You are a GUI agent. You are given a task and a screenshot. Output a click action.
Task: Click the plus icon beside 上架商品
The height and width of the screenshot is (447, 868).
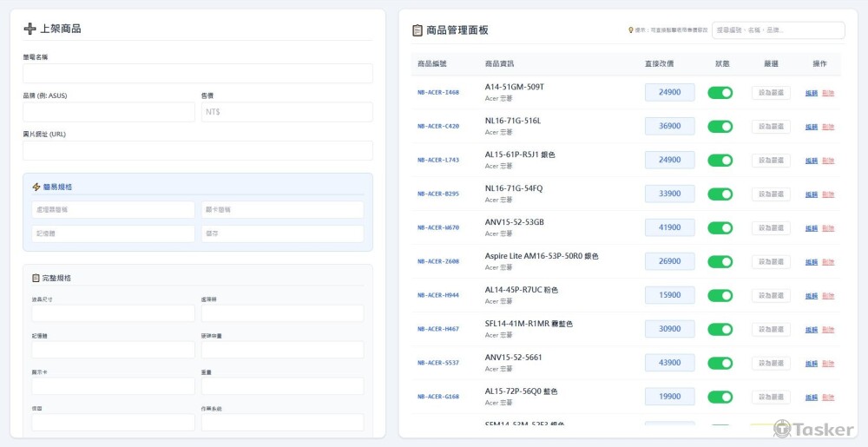click(x=30, y=29)
